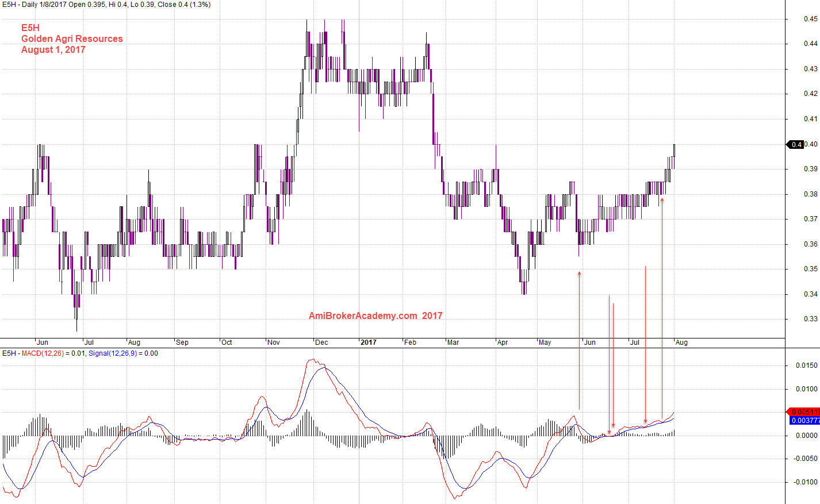Click the 0.42 price axis value
The width and height of the screenshot is (820, 504).
[810, 94]
